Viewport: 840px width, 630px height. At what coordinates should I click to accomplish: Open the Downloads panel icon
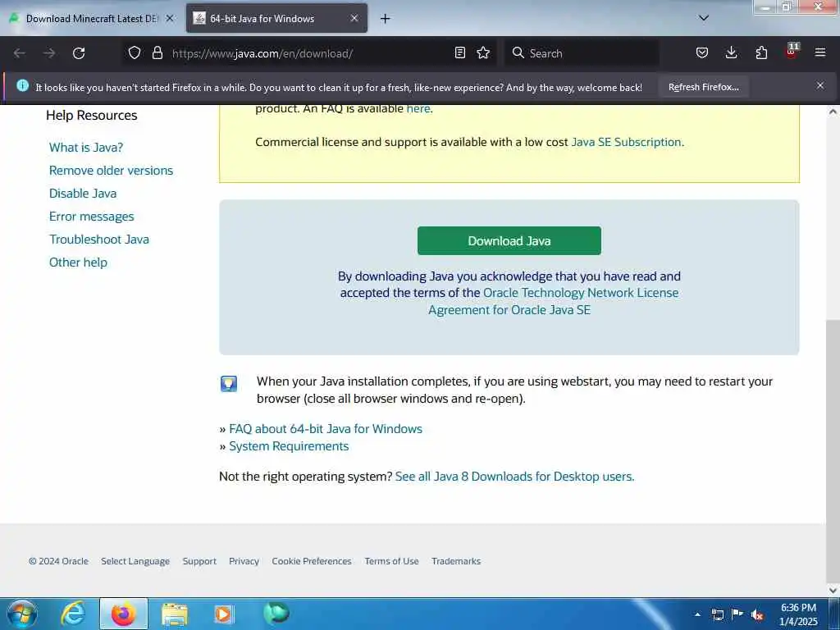pyautogui.click(x=731, y=52)
